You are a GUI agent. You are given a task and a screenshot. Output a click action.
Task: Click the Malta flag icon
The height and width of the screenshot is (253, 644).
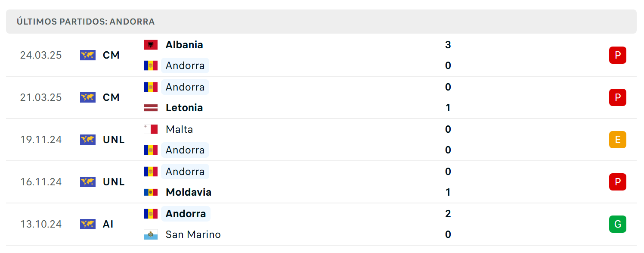(x=151, y=129)
